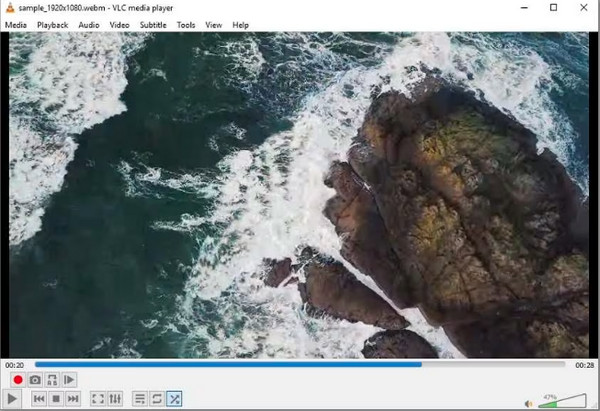Image resolution: width=600 pixels, height=411 pixels.
Task: Click the VLC cone icon in title bar
Action: pos(10,8)
